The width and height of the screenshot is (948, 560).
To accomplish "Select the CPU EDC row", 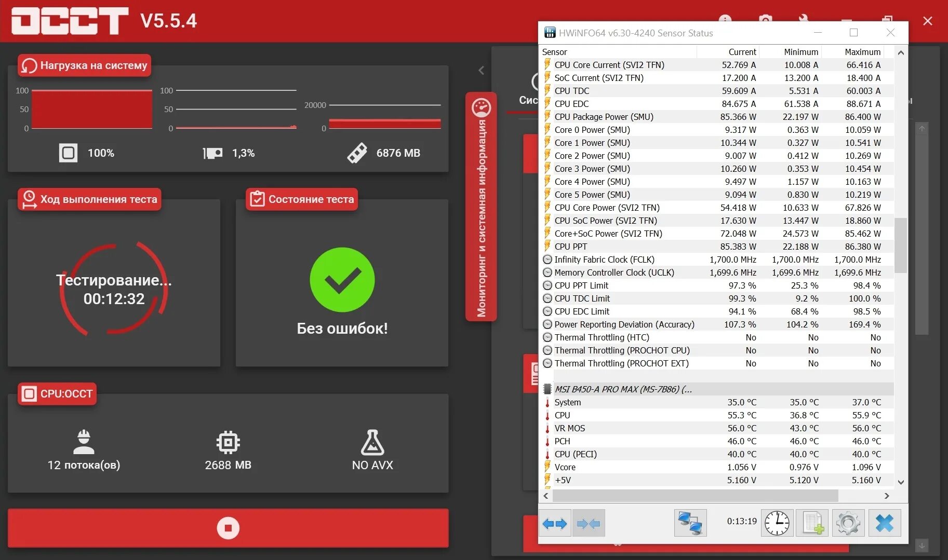I will 717,104.
